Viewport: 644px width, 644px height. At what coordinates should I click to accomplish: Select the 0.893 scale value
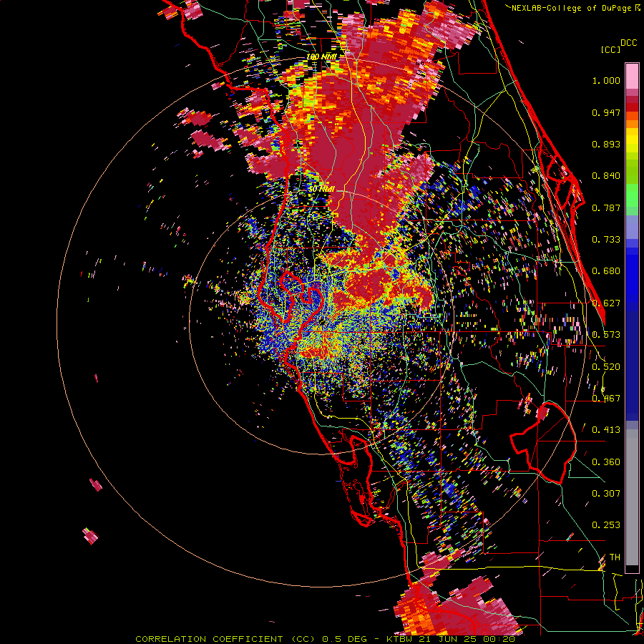pos(606,144)
